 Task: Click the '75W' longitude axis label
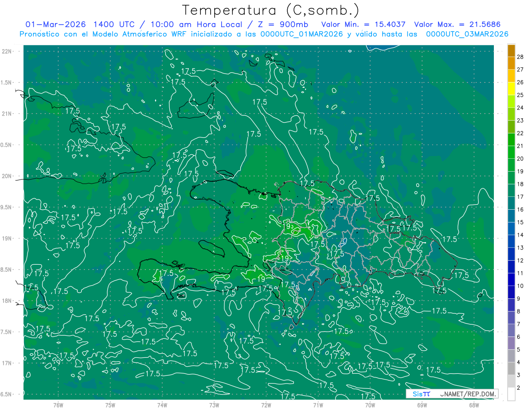tap(110, 405)
